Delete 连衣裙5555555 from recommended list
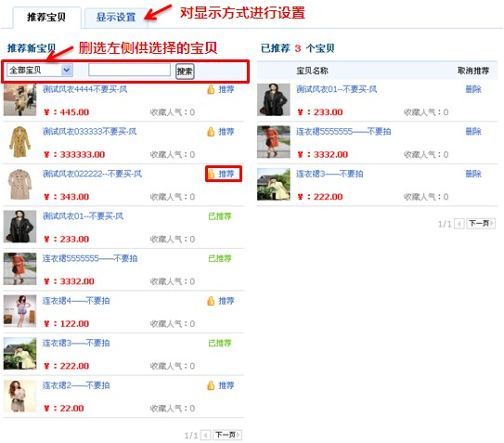The image size is (504, 443). (473, 131)
